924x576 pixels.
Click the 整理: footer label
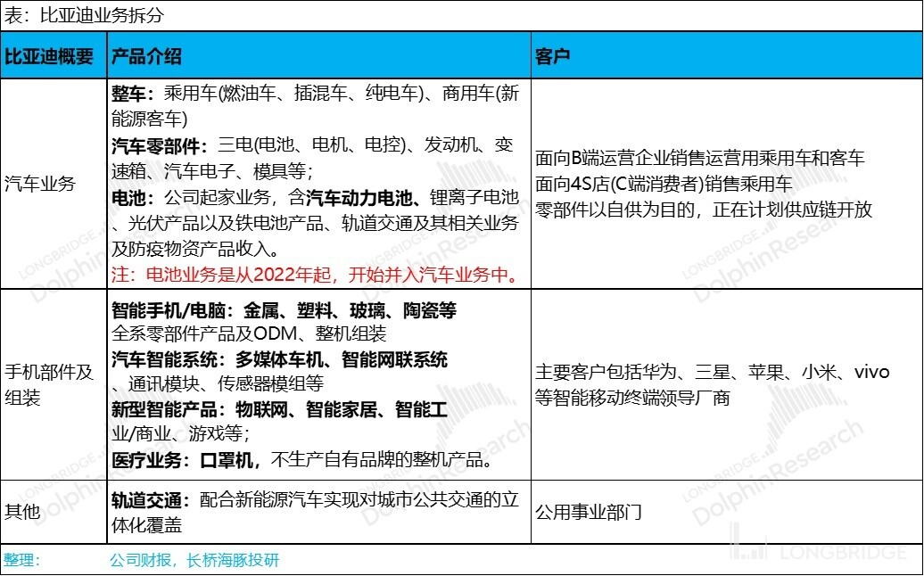[x=22, y=560]
